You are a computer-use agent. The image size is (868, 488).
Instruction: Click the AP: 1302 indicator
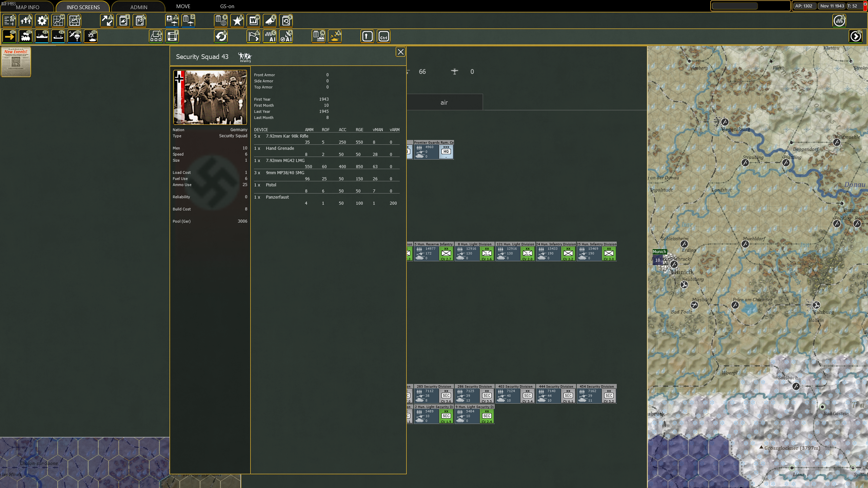tap(804, 6)
